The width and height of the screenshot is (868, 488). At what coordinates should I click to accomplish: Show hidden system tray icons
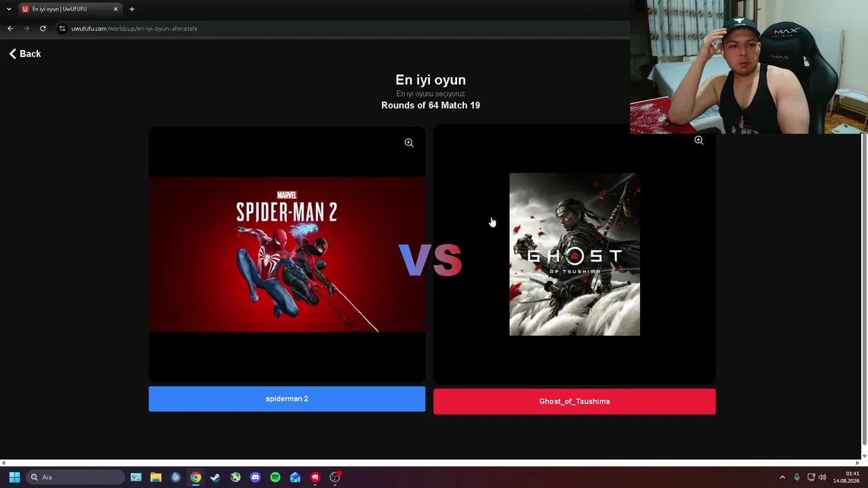click(x=782, y=477)
